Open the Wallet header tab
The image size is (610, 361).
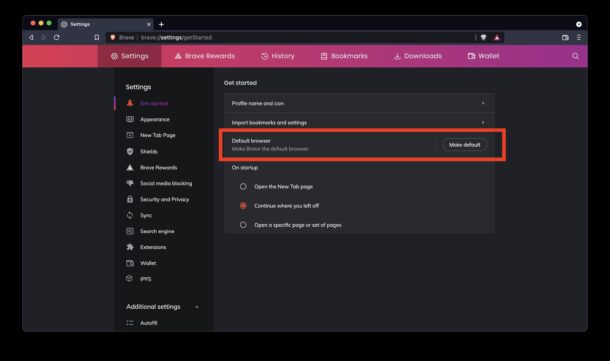click(483, 56)
